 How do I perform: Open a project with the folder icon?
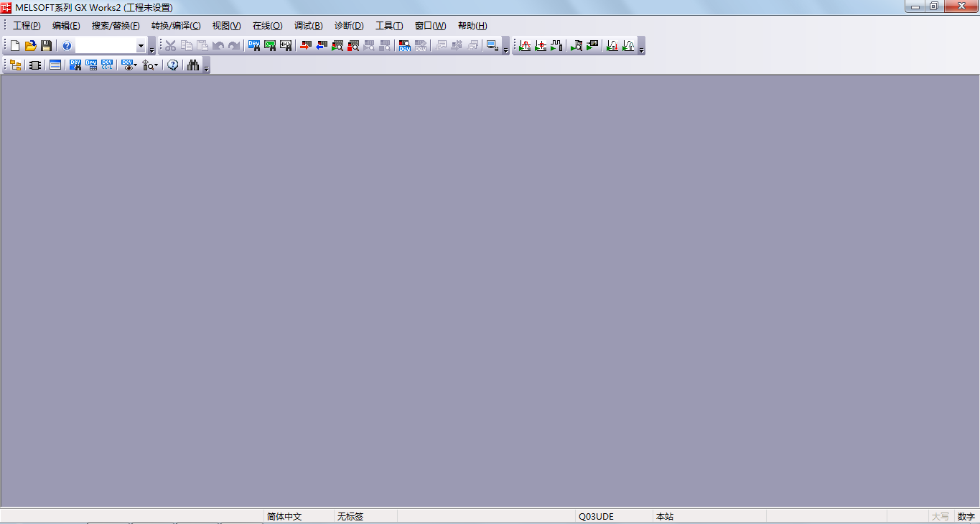(31, 46)
